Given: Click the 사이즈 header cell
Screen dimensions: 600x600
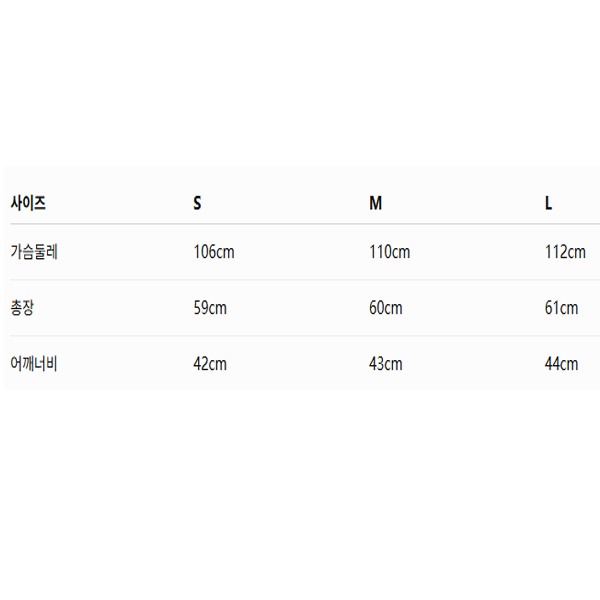Looking at the screenshot, I should click(28, 203).
